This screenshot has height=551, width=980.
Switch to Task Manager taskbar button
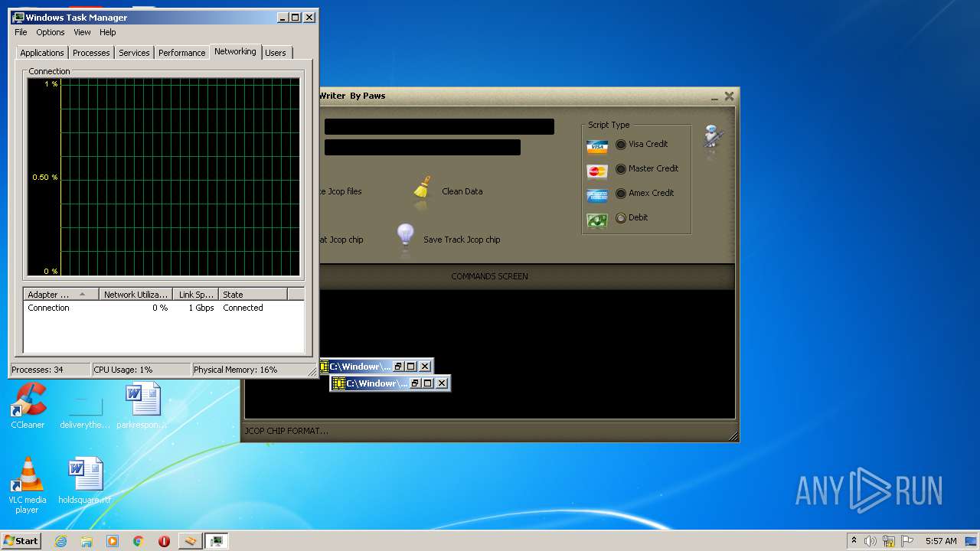[x=217, y=541]
